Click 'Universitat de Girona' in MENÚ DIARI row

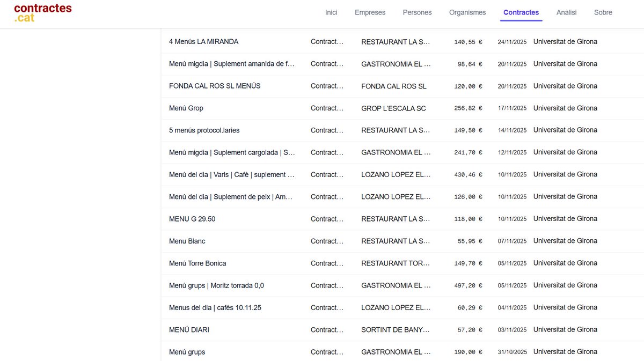(x=565, y=329)
